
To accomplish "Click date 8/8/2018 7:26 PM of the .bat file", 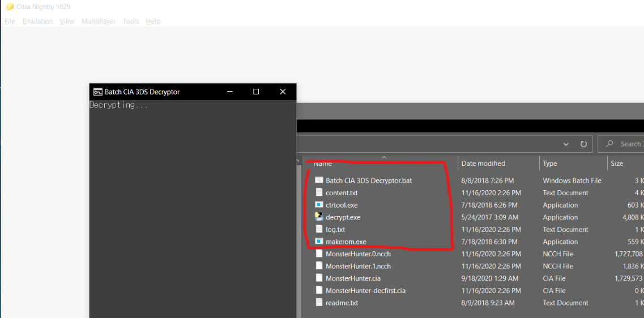I will point(488,180).
